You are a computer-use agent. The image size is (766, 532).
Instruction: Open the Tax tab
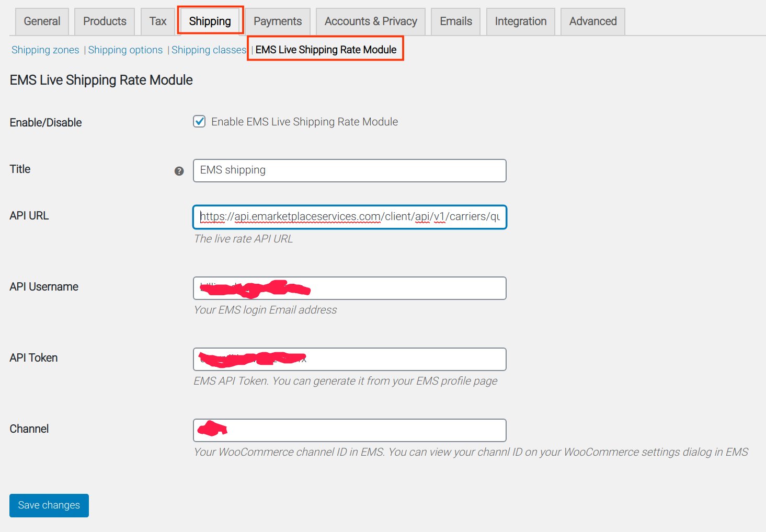tap(158, 21)
